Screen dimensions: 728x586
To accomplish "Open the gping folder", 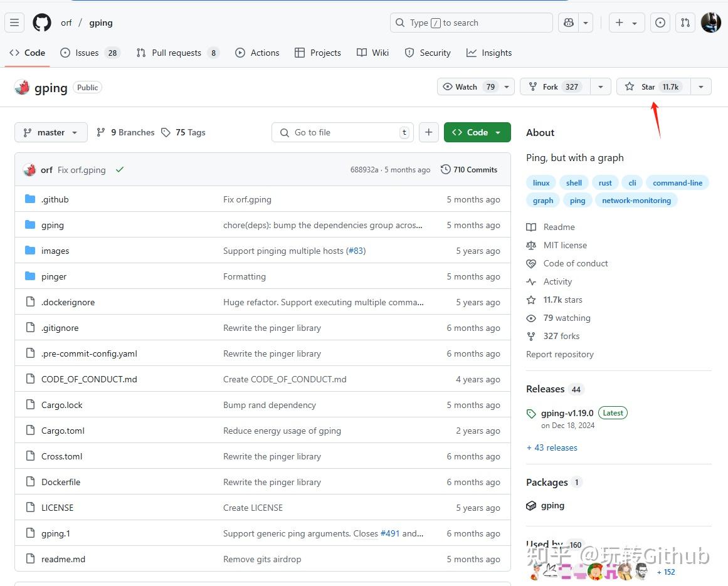I will pos(53,225).
